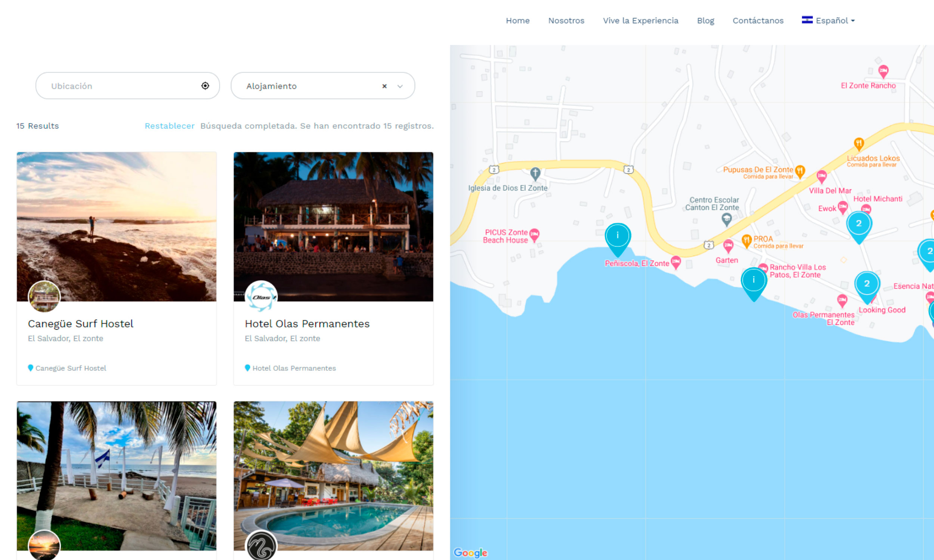Click cluster marker 2 below Hotel Michanti
Image resolution: width=934 pixels, height=560 pixels.
859,224
